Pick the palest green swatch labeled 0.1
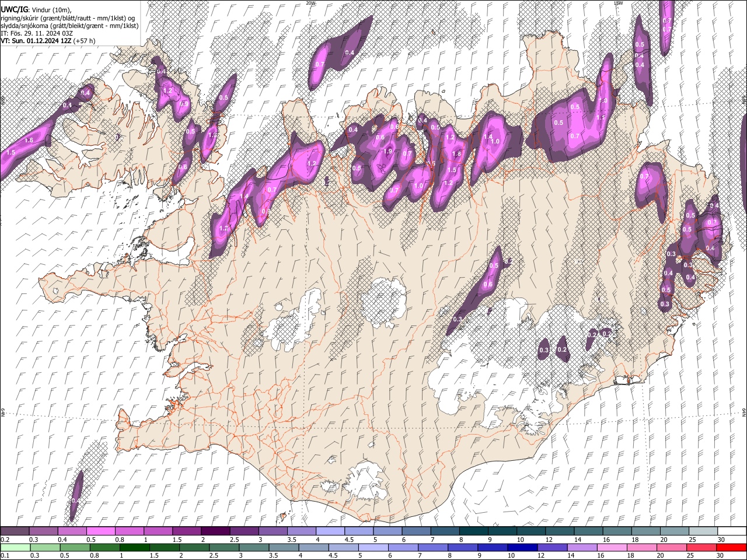747x560 pixels. click(x=14, y=547)
